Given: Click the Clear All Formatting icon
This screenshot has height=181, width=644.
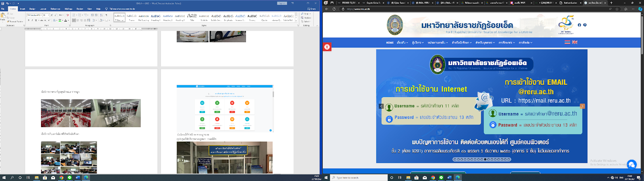Looking at the screenshot, I should [x=68, y=15].
